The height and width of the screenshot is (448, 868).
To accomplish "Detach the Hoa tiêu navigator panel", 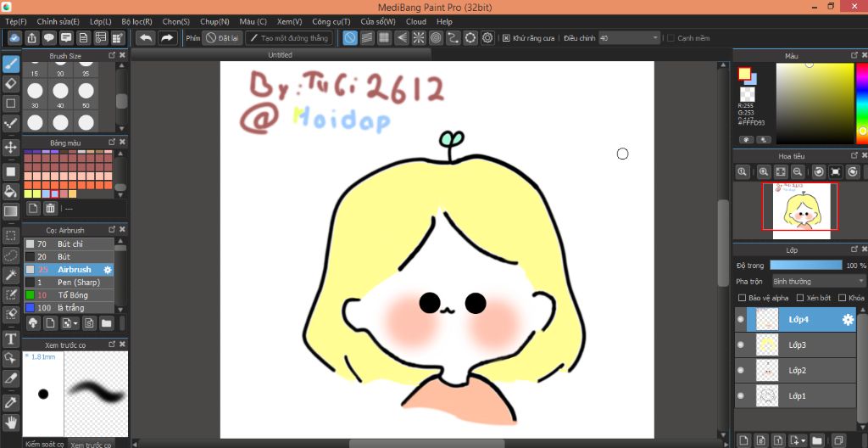I will tap(854, 156).
